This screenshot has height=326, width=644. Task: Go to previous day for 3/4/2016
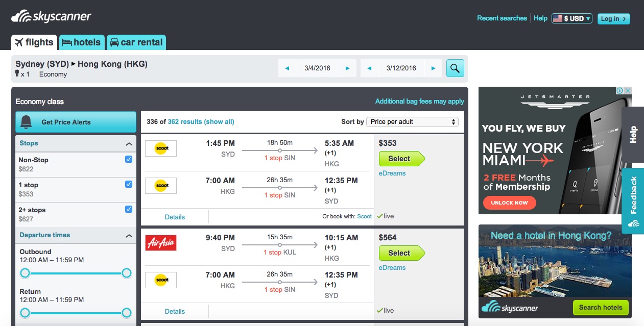pos(287,68)
